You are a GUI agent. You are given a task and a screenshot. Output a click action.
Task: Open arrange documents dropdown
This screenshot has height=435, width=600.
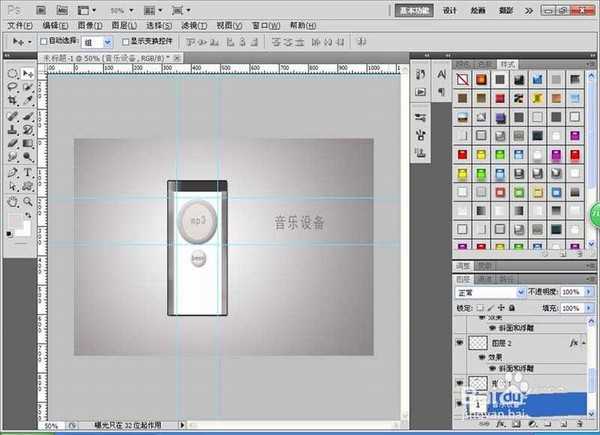click(x=152, y=10)
